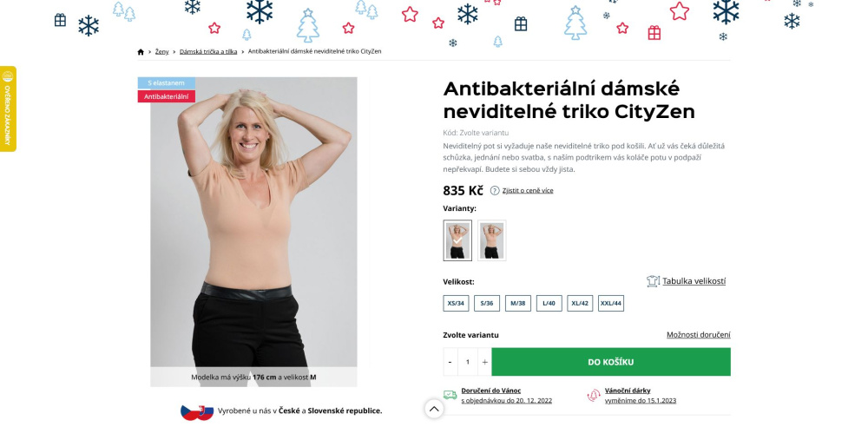Click the question mark price info icon

495,191
